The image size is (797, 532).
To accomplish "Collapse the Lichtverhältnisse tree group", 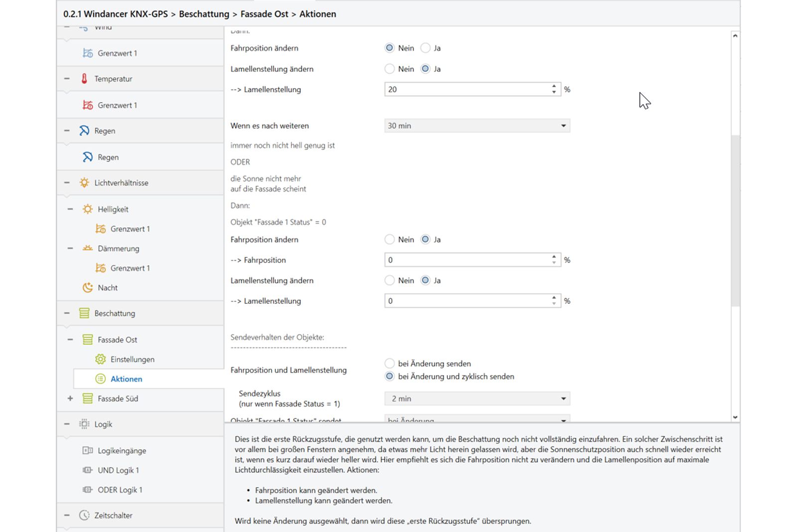I will tap(67, 183).
